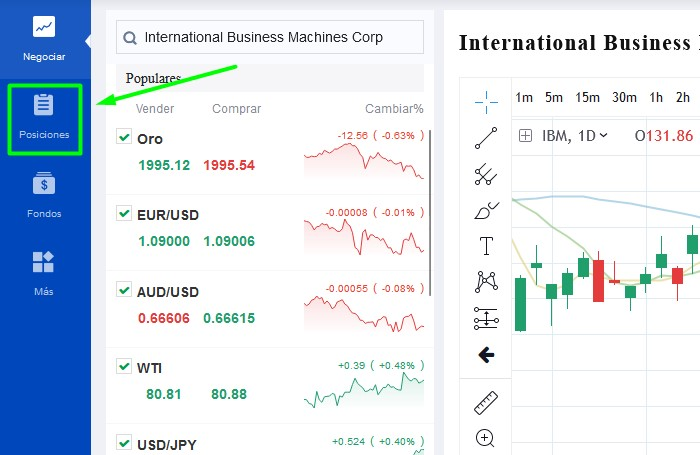The image size is (700, 455).
Task: Open the Más menu
Action: 44,273
